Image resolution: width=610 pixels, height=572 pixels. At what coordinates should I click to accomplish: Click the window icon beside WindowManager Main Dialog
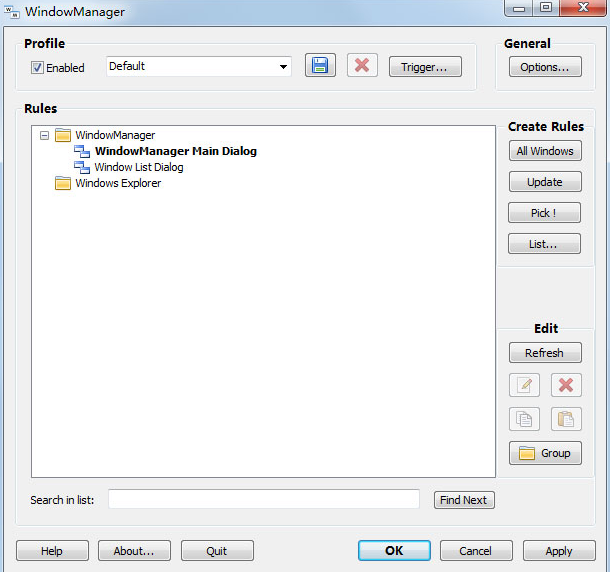point(82,151)
